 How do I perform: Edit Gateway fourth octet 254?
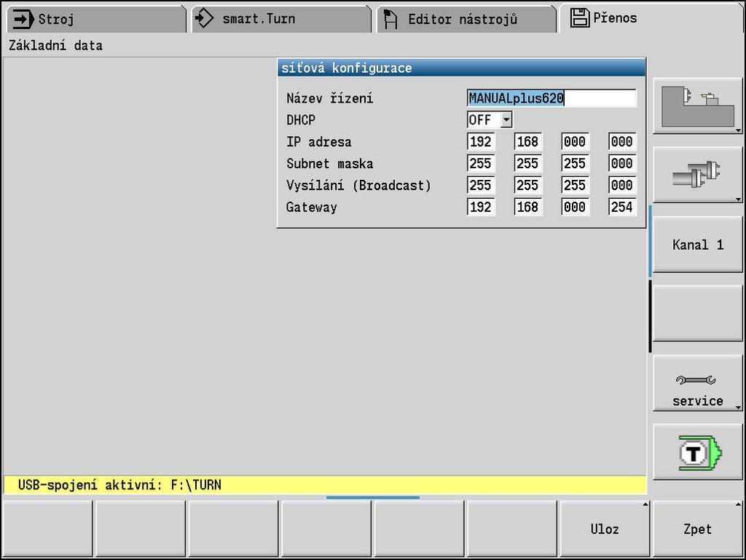(x=622, y=208)
